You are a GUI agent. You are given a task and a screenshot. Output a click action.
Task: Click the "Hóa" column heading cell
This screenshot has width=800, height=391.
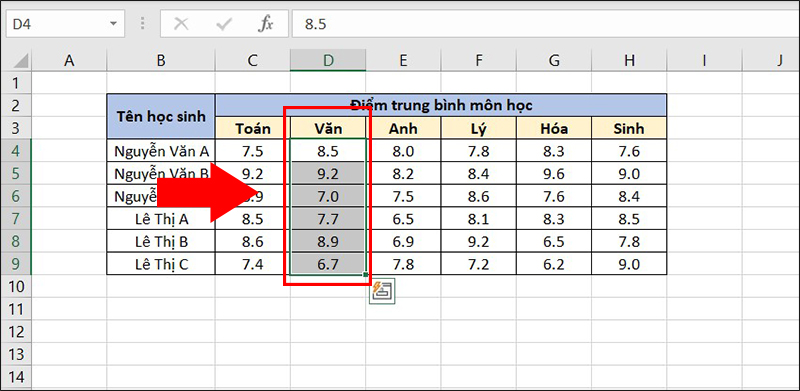pos(554,128)
